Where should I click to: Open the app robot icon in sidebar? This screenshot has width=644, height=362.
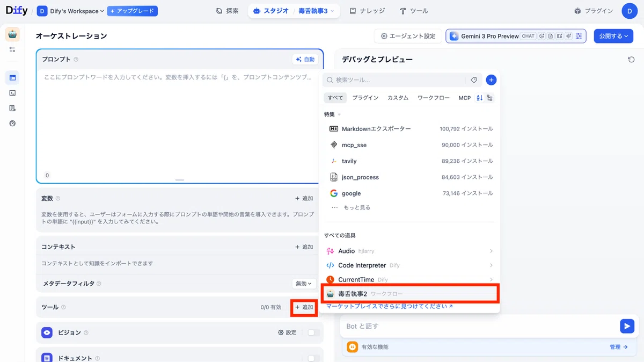(x=12, y=34)
